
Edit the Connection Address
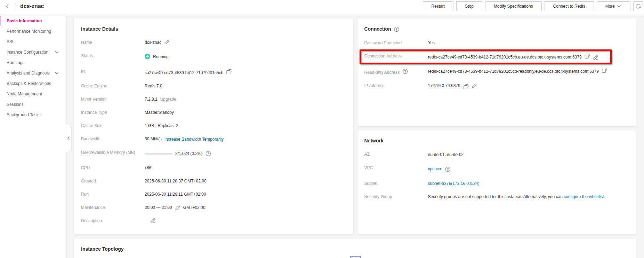pyautogui.click(x=596, y=57)
